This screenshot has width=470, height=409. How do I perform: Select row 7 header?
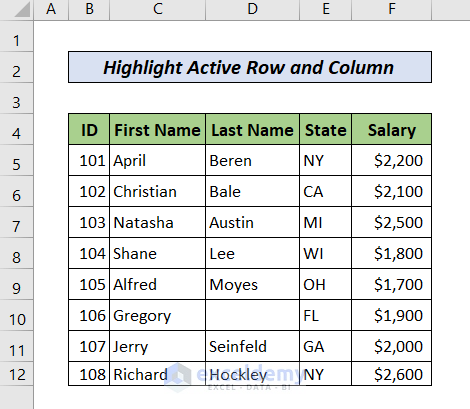(16, 222)
